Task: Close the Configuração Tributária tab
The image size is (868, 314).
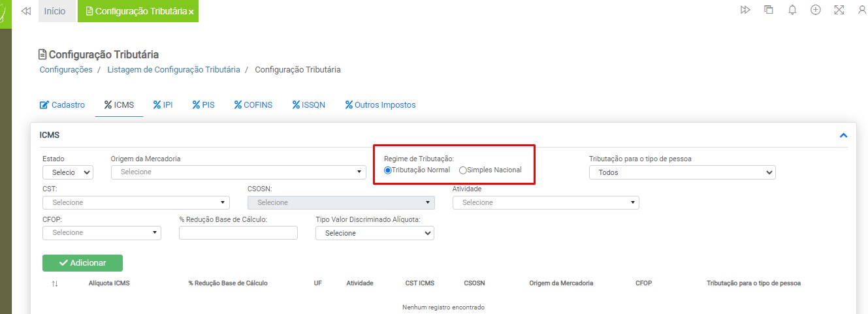Action: 191,12
